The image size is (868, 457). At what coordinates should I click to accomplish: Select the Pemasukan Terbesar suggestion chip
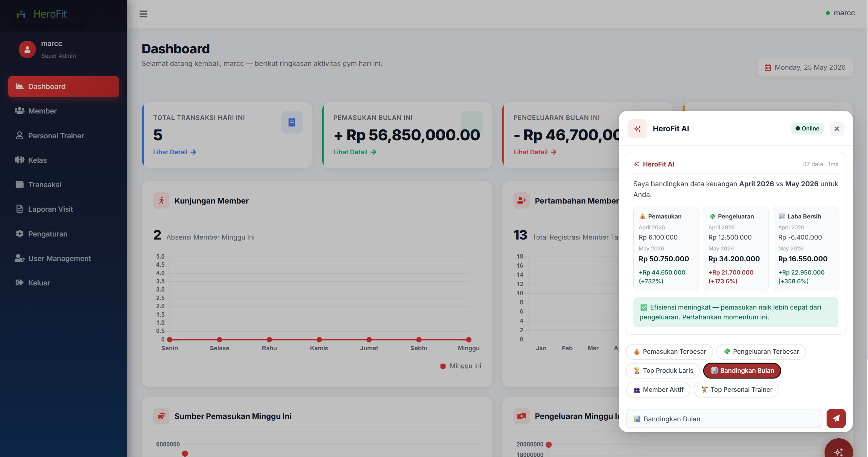(x=669, y=351)
